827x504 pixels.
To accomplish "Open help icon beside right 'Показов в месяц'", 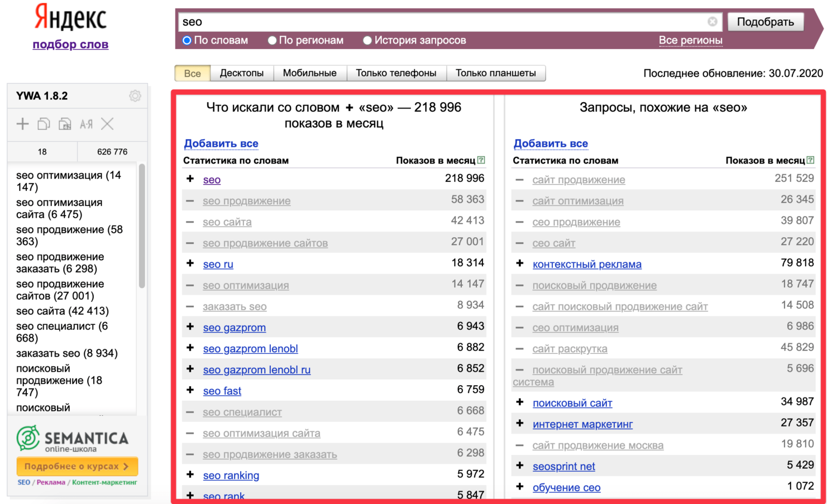I will 811,160.
